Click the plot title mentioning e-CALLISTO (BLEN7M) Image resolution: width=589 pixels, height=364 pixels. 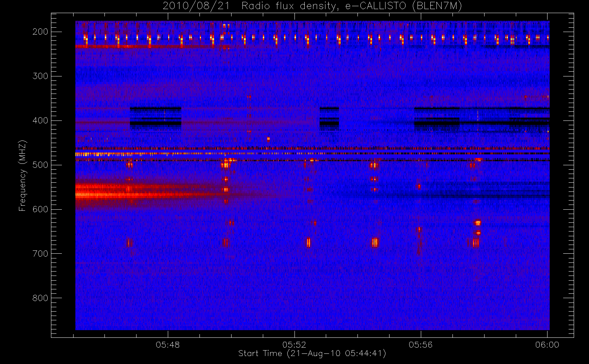click(312, 6)
